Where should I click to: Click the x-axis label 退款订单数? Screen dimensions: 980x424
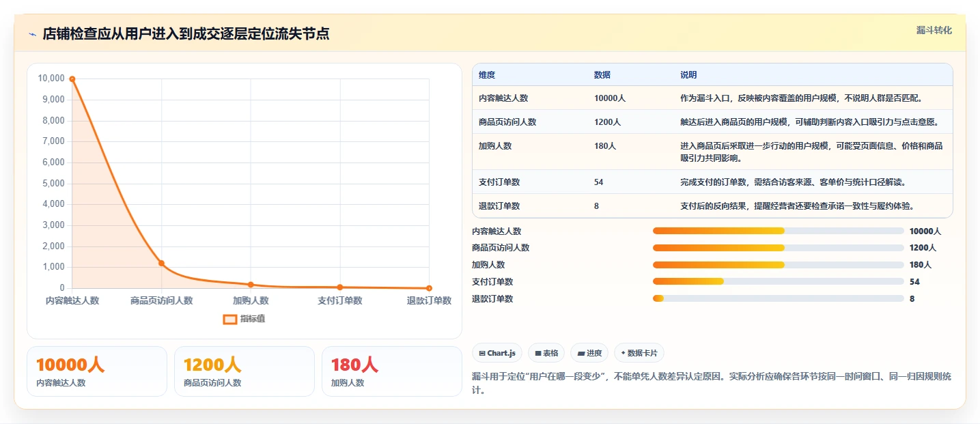[429, 300]
